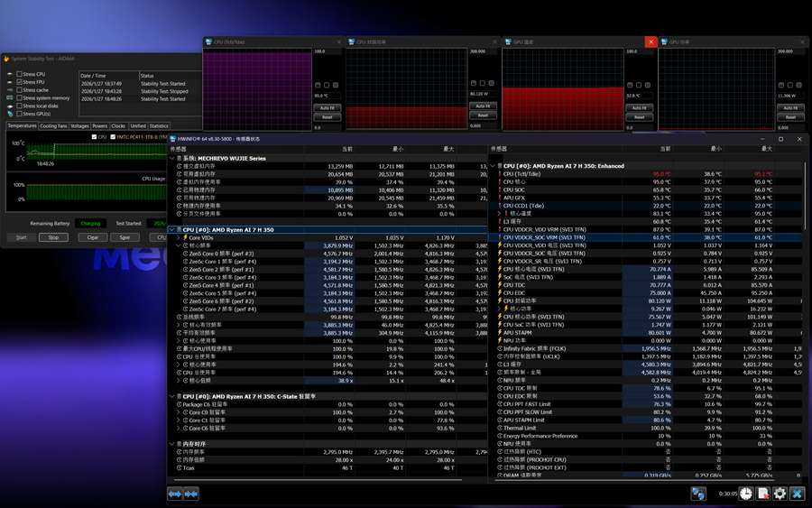Toggle the CPU graph legend checkbox in AIDA64

coord(94,137)
